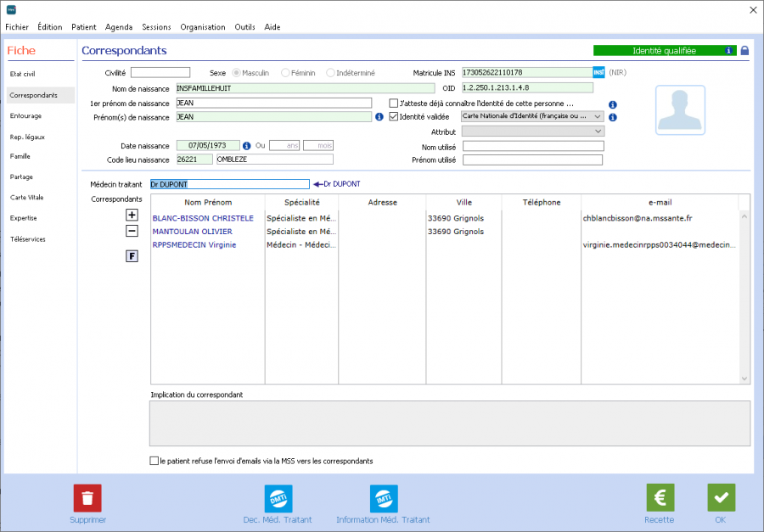The width and height of the screenshot is (764, 532).
Task: Select correspondant RPPSMEDECIN Virginie
Action: [x=194, y=245]
